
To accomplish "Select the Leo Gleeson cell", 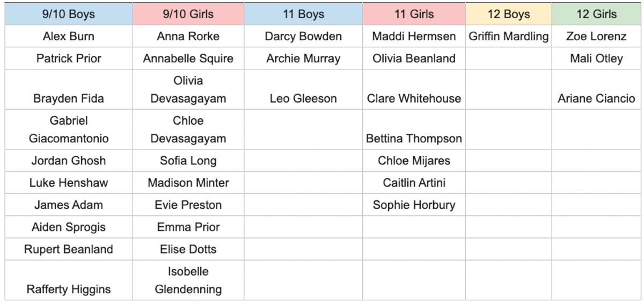I will point(303,98).
